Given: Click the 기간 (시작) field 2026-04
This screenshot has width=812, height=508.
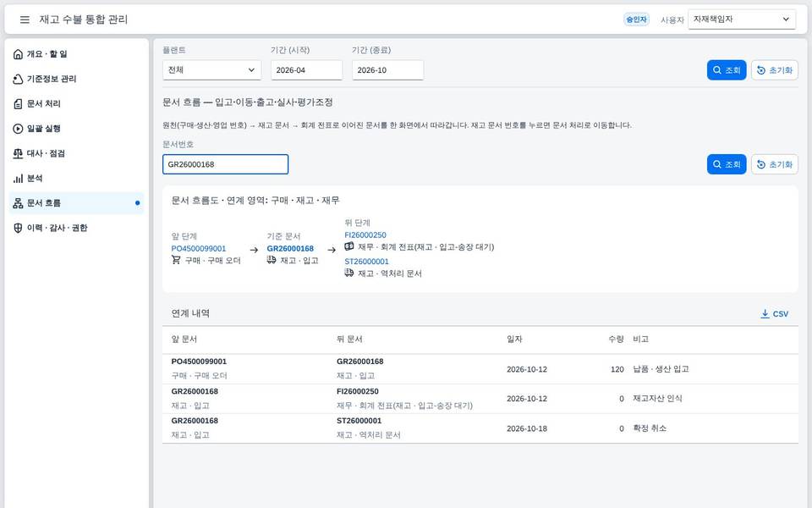Looking at the screenshot, I should (306, 70).
